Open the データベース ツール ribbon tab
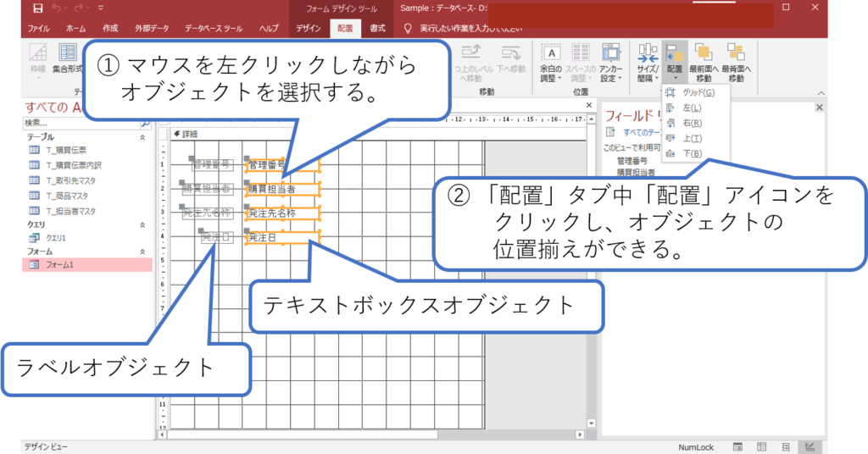Viewport: 868px width, 454px height. (214, 28)
